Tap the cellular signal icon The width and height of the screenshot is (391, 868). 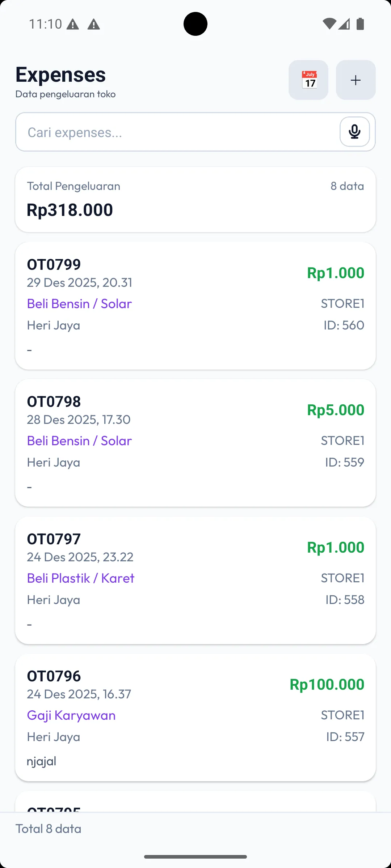pyautogui.click(x=344, y=24)
